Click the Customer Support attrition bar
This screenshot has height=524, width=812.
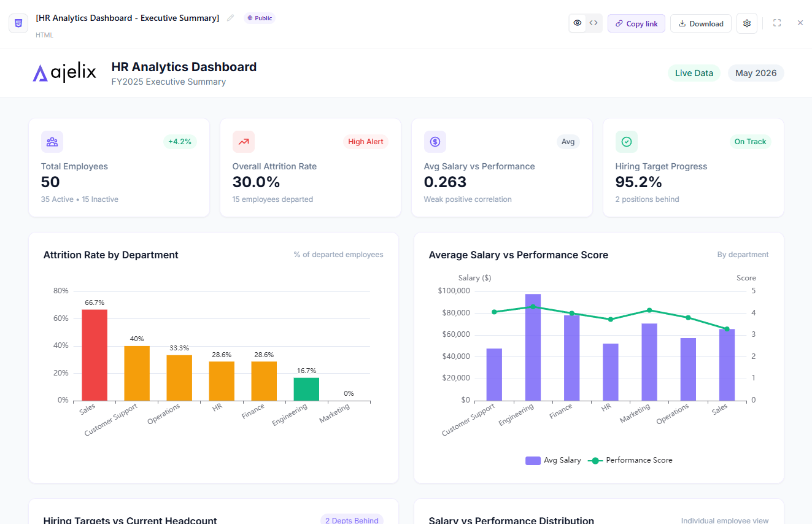(x=137, y=374)
